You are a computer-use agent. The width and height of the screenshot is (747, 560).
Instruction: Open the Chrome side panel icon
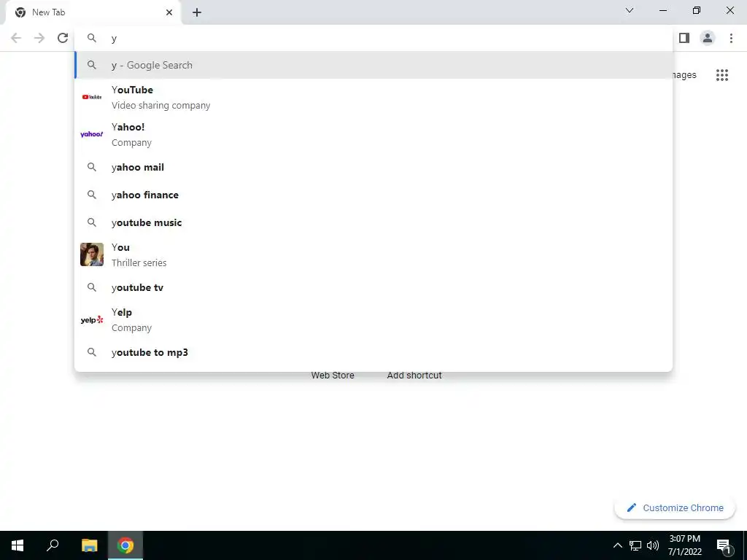point(684,38)
